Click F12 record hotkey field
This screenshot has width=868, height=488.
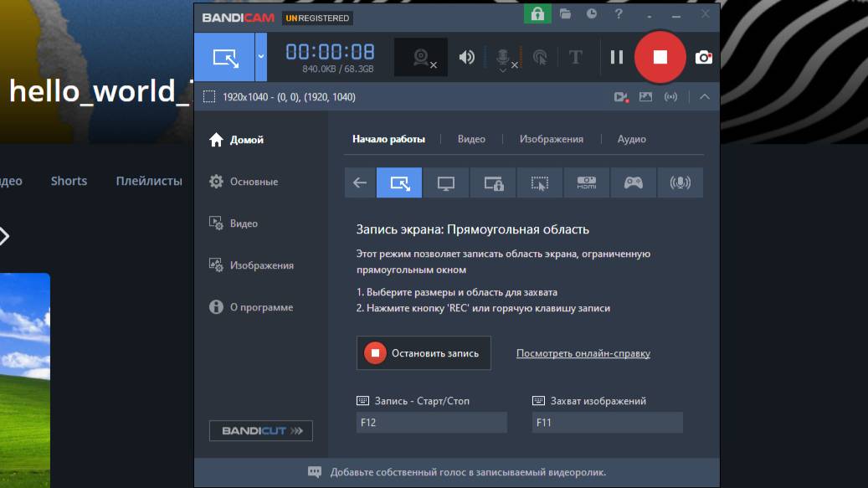pos(431,422)
